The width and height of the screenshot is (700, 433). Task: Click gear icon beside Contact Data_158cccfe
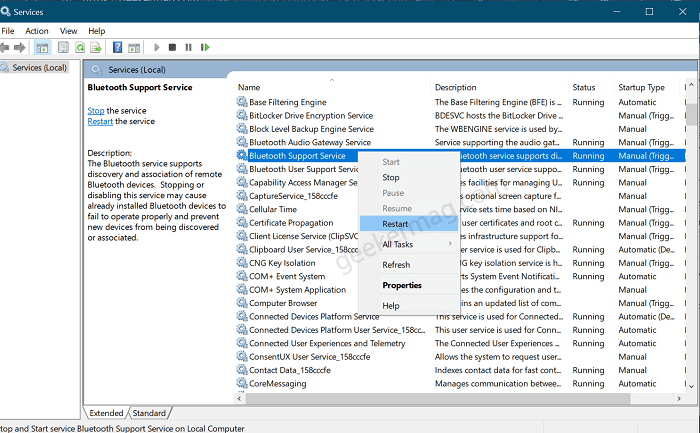(x=242, y=370)
